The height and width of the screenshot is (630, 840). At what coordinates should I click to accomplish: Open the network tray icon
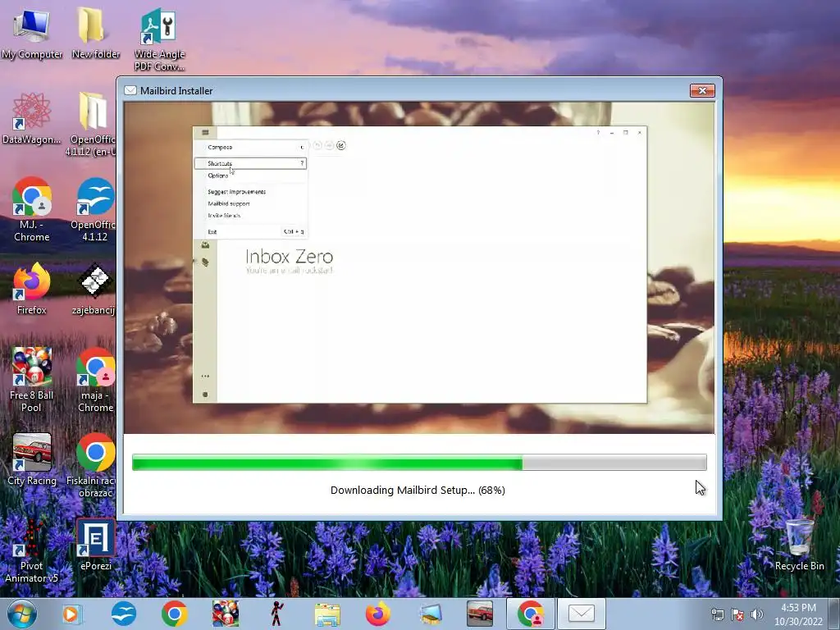(717, 615)
